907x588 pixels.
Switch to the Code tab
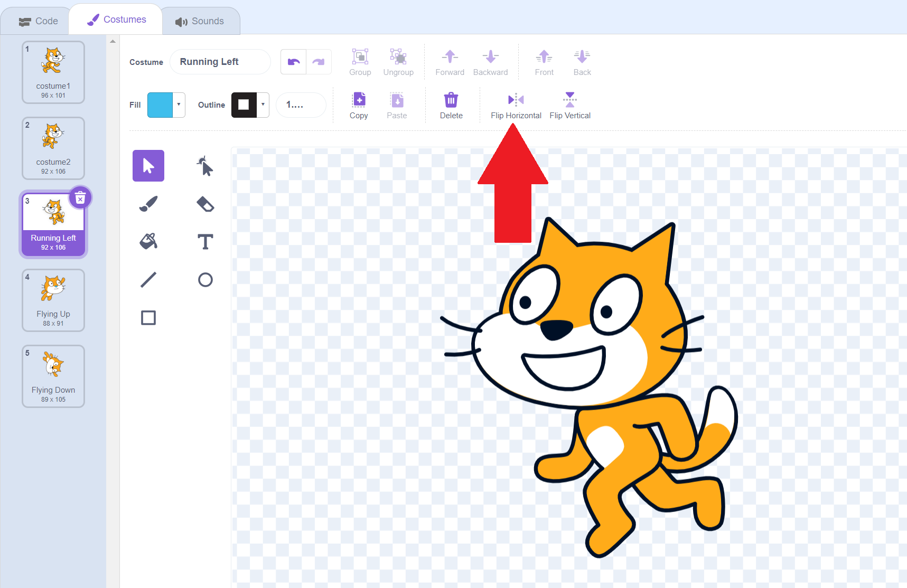[38, 21]
